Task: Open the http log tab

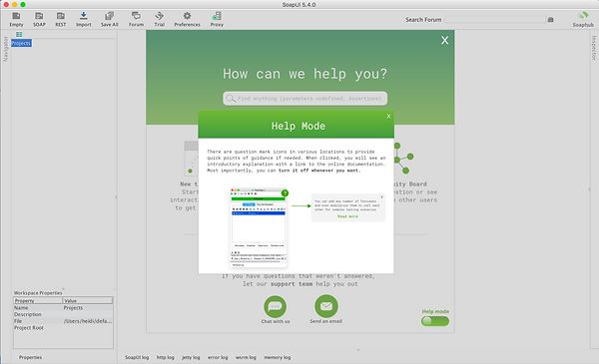Action: click(x=166, y=357)
